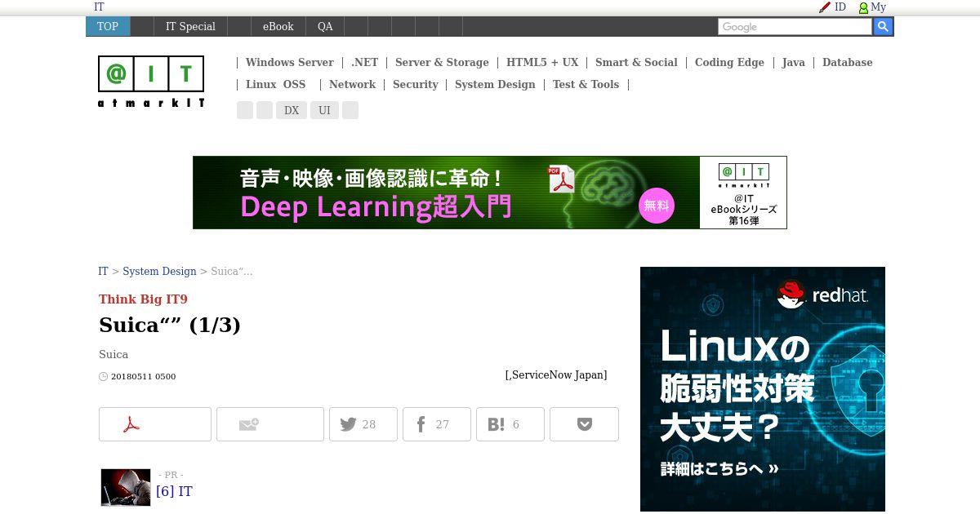980x514 pixels.
Task: Open HTML5 + UX category
Action: pyautogui.click(x=542, y=63)
